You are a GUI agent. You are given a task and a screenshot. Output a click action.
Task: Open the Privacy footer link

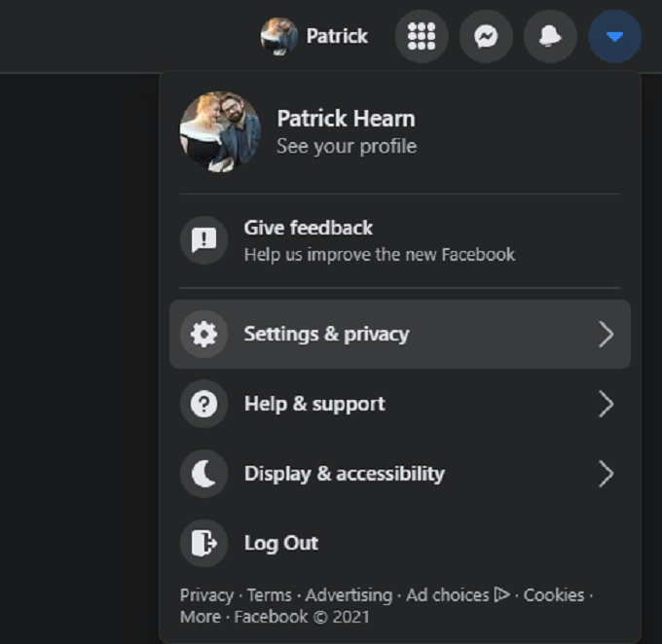point(206,594)
